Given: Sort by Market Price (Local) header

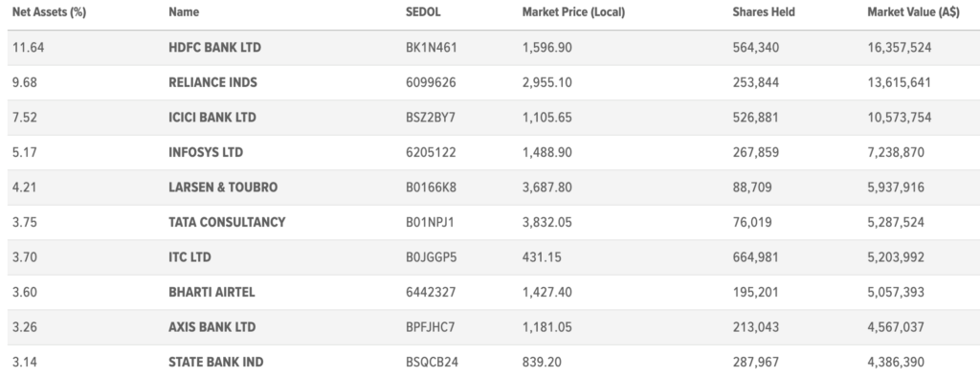Looking at the screenshot, I should point(574,12).
